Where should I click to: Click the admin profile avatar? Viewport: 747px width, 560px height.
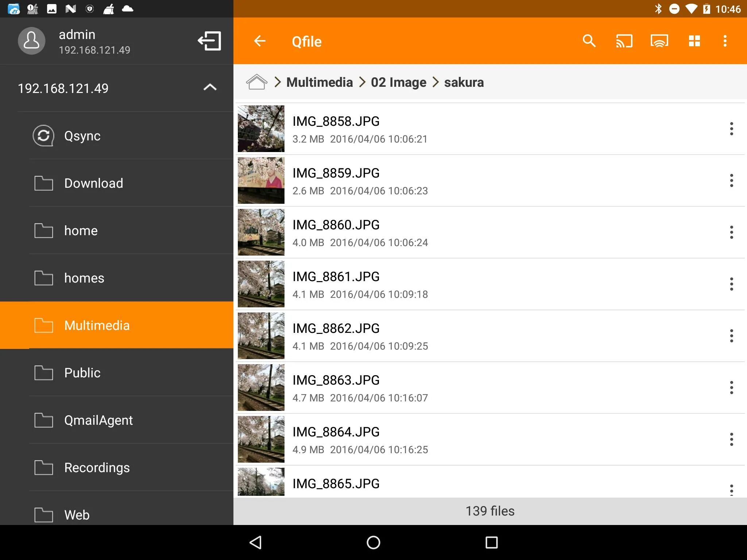point(31,41)
